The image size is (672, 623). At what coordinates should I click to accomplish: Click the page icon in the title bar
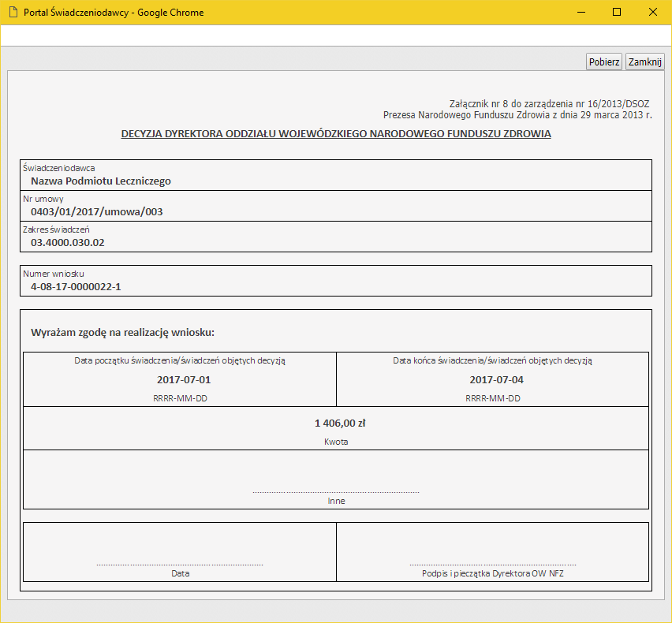[12, 13]
